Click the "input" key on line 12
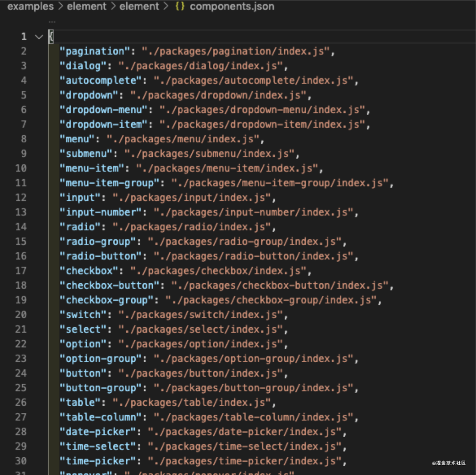The height and width of the screenshot is (475, 476). click(80, 197)
